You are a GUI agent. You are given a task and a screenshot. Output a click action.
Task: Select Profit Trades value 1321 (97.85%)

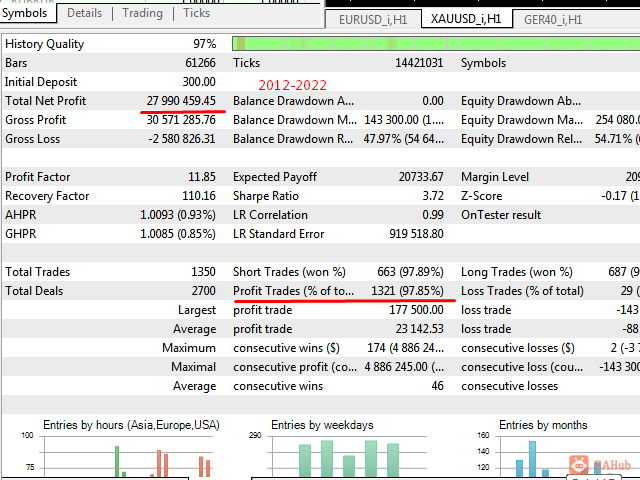click(x=407, y=291)
